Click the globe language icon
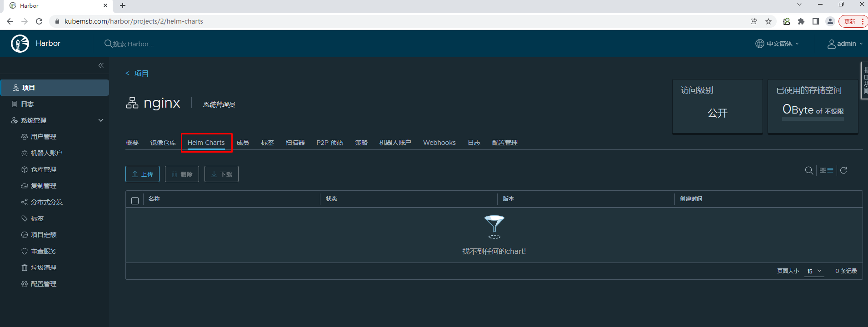 (x=759, y=44)
